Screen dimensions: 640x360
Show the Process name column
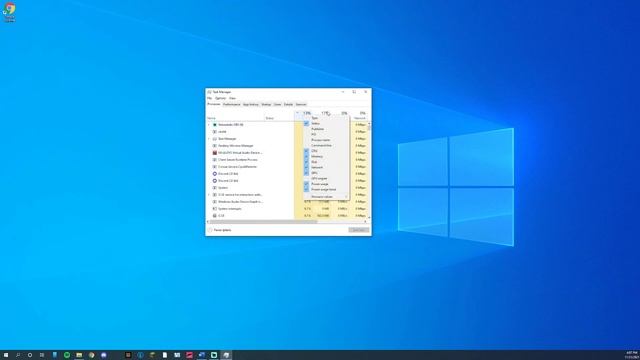(x=327, y=140)
